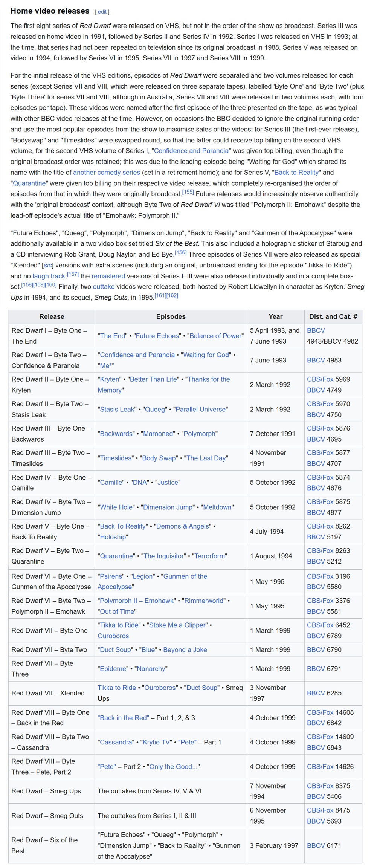The height and width of the screenshot is (868, 377).
Task: Open "Holoship" episode link
Action: [x=113, y=537]
